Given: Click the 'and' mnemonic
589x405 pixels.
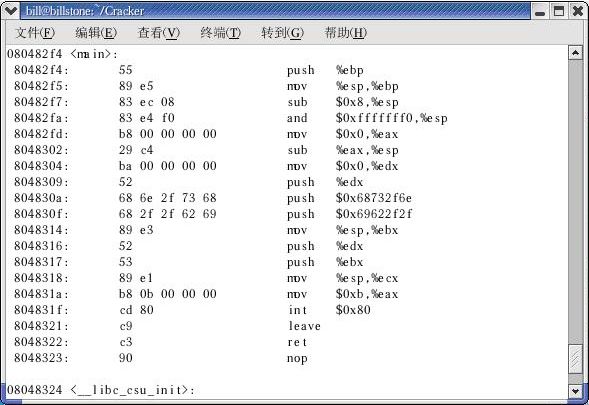Looking at the screenshot, I should 298,118.
